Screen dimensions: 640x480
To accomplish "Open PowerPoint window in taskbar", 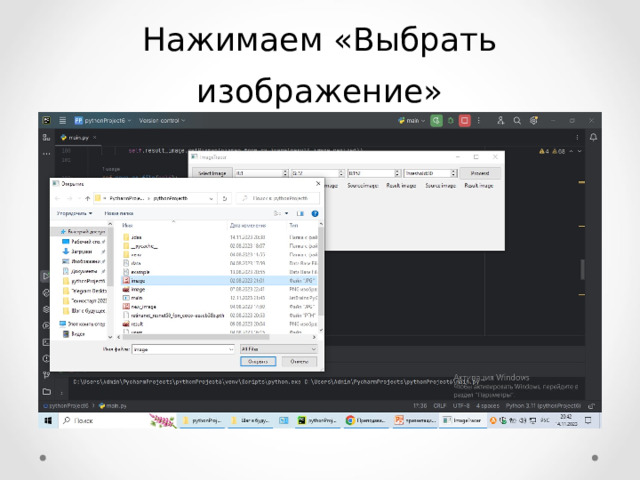I will 415,420.
